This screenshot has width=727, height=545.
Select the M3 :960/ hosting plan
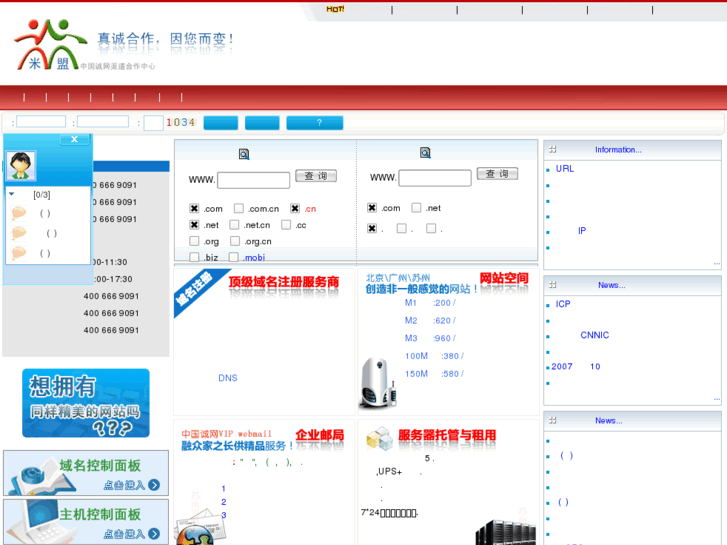coord(430,338)
